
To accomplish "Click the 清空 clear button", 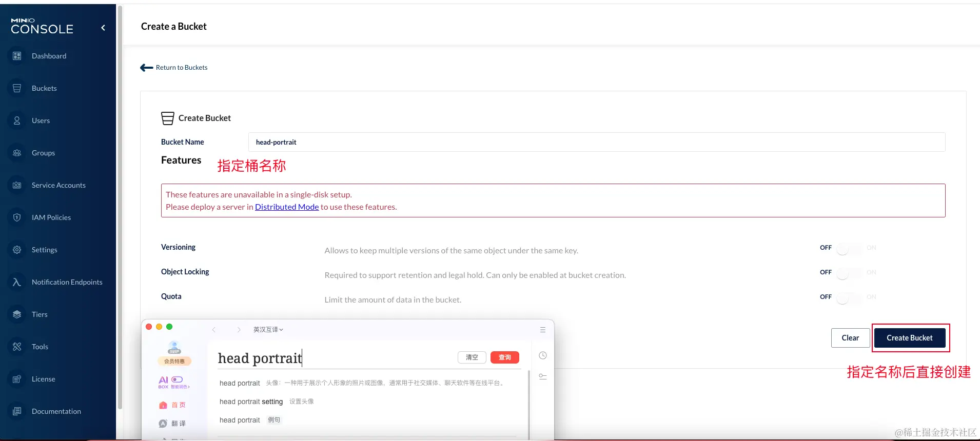I will [x=472, y=357].
